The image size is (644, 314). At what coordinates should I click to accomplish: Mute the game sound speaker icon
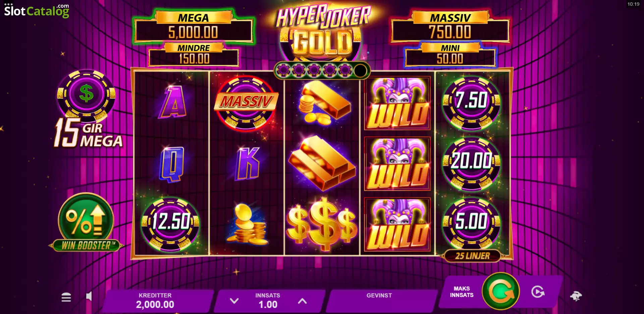pos(89,296)
